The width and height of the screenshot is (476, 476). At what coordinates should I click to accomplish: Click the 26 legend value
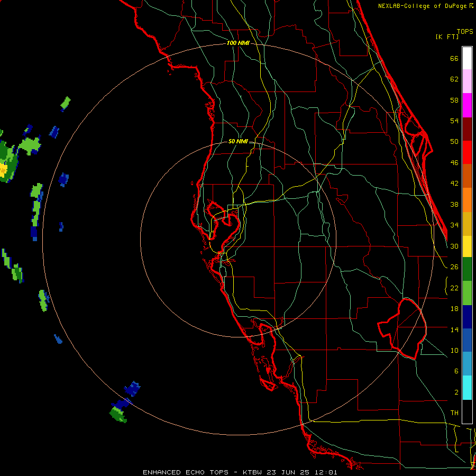454,267
